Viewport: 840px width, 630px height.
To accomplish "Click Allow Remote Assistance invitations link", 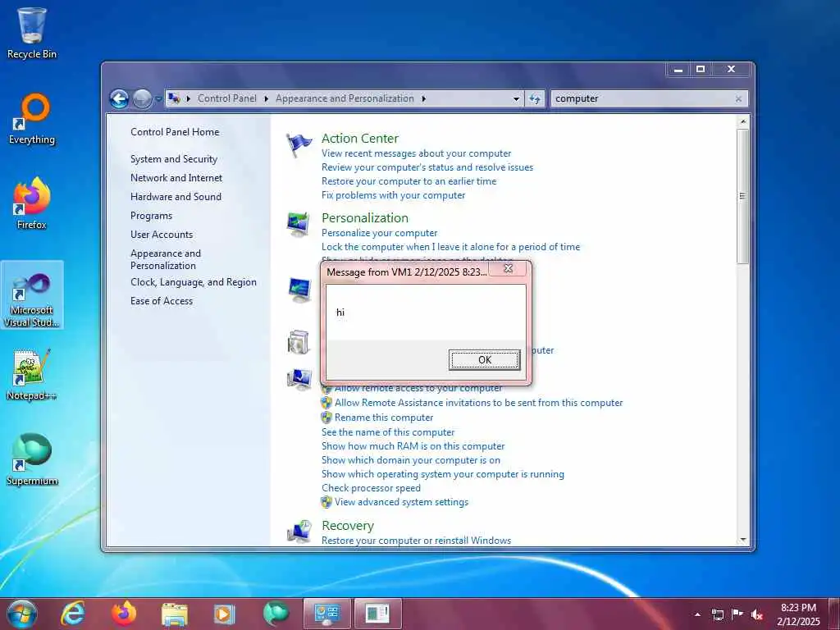I will point(478,403).
